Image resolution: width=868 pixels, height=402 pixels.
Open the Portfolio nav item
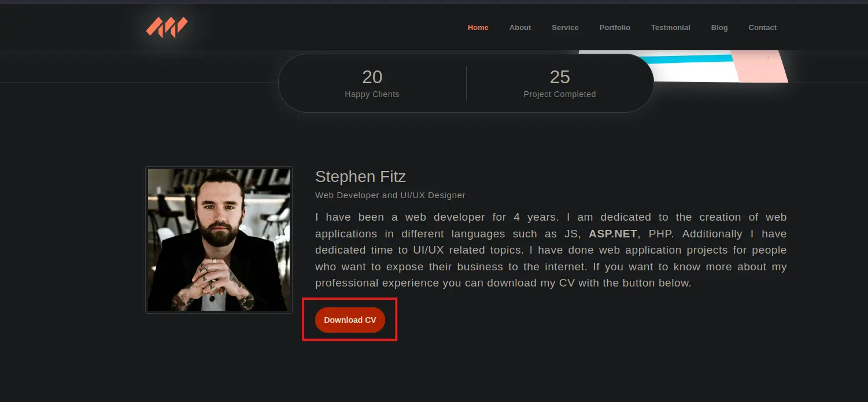[615, 27]
